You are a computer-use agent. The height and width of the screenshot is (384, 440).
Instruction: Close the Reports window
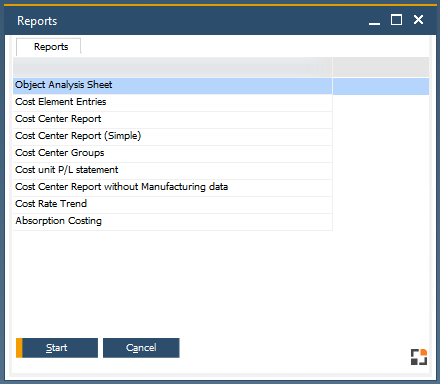pyautogui.click(x=419, y=20)
